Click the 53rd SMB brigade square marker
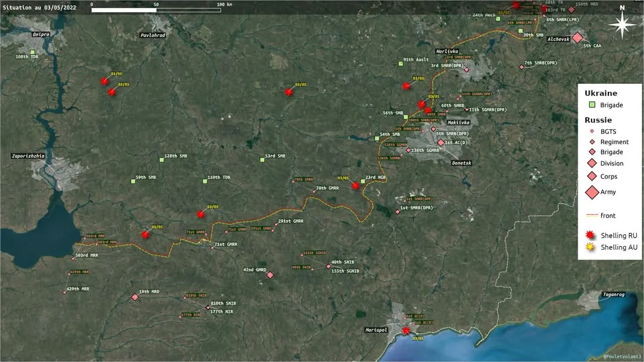Image resolution: width=644 pixels, height=362 pixels. 263,160
